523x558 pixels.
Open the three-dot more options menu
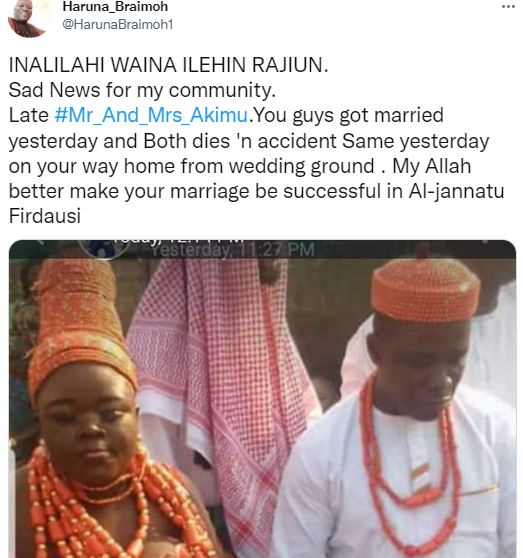(508, 7)
